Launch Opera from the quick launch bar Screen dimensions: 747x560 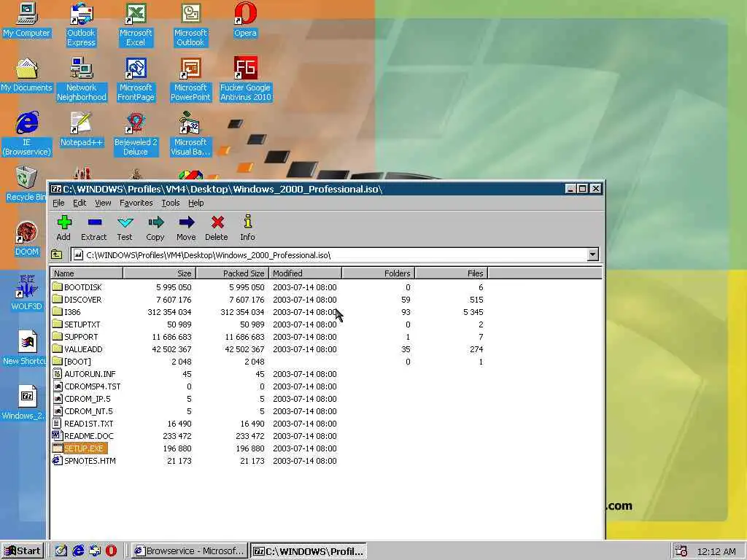click(112, 551)
